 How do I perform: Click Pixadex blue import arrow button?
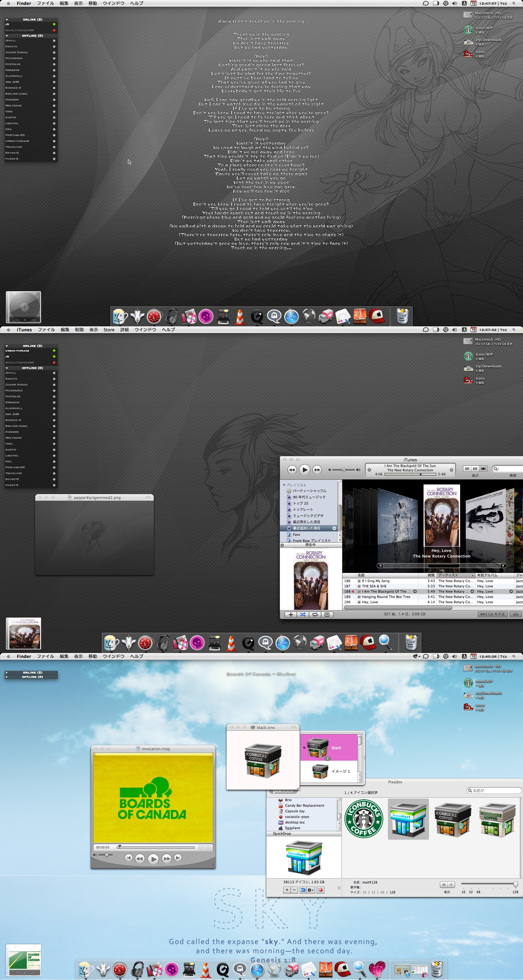coord(303,890)
